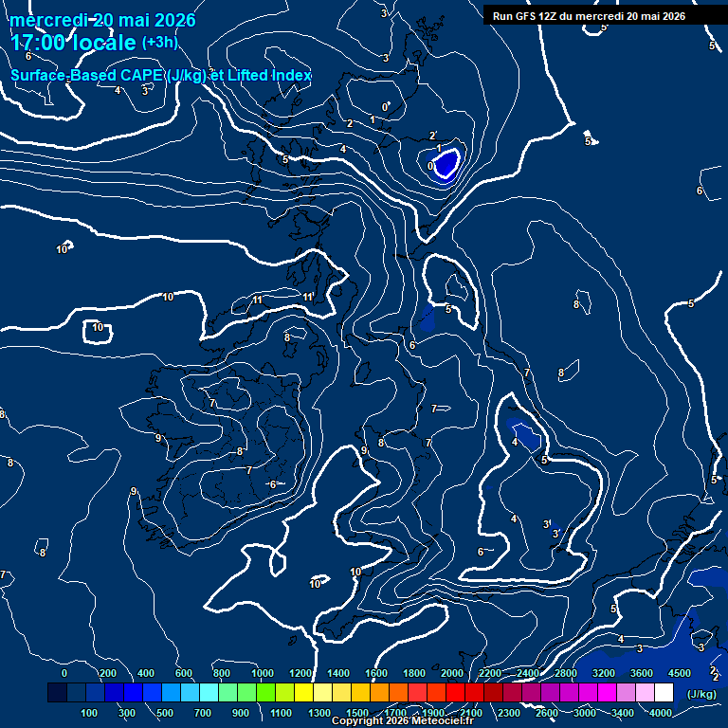
Task: Click the legend value "2100" below the scale
Action: (471, 713)
